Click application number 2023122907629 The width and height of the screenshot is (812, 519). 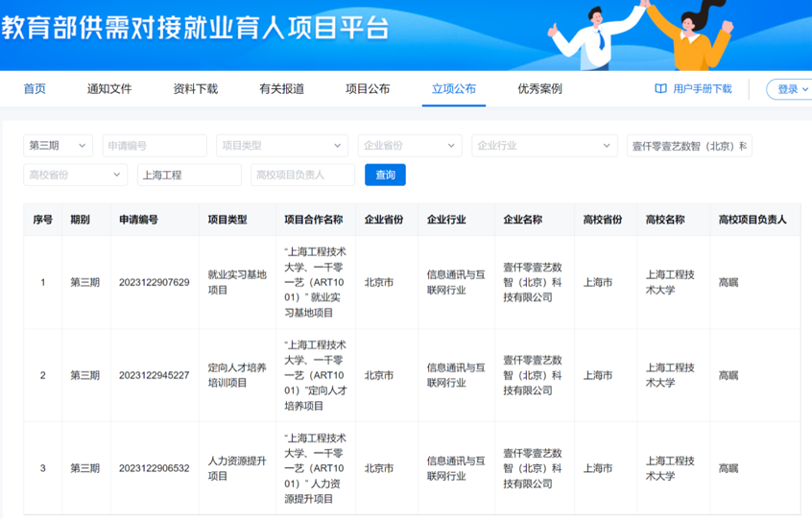pos(154,283)
